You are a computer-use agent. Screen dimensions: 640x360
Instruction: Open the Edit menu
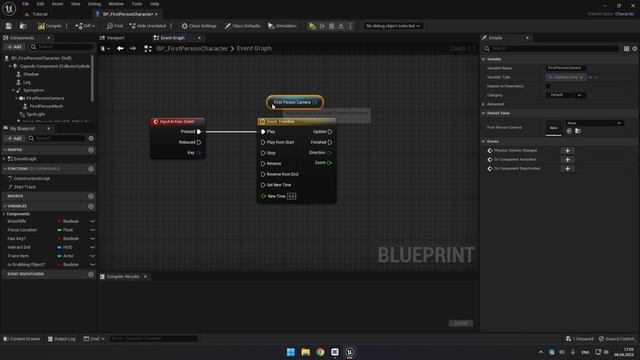point(40,4)
